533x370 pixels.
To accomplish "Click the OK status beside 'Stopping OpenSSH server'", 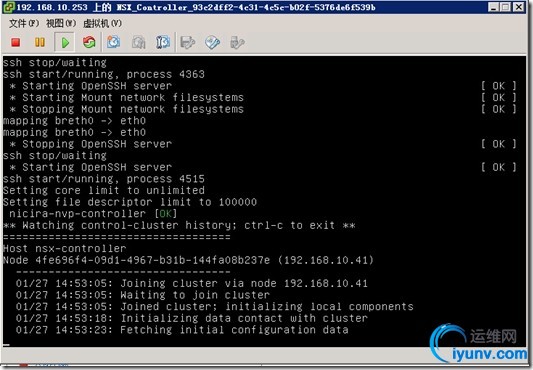I will (499, 144).
